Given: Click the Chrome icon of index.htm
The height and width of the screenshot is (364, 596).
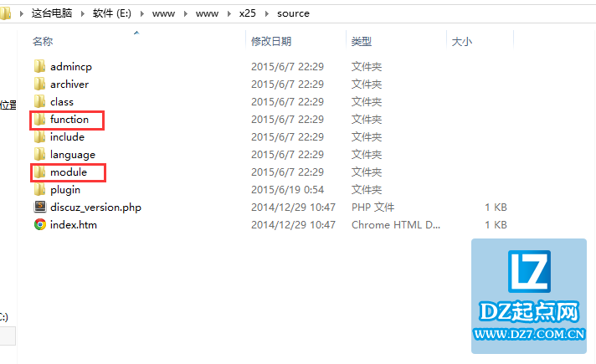Looking at the screenshot, I should [x=39, y=224].
